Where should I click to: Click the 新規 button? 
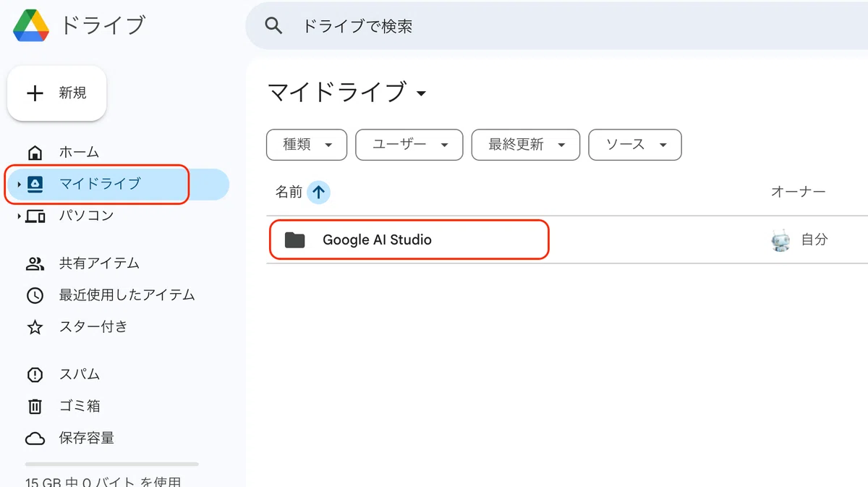click(57, 93)
